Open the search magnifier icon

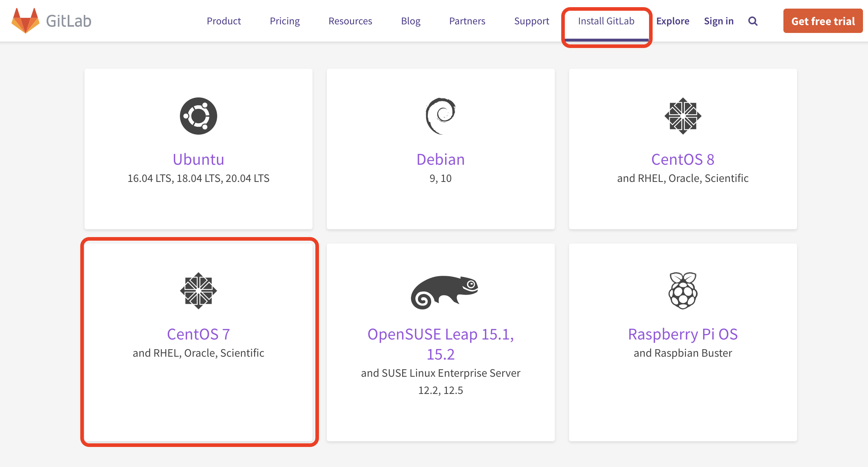(x=753, y=21)
